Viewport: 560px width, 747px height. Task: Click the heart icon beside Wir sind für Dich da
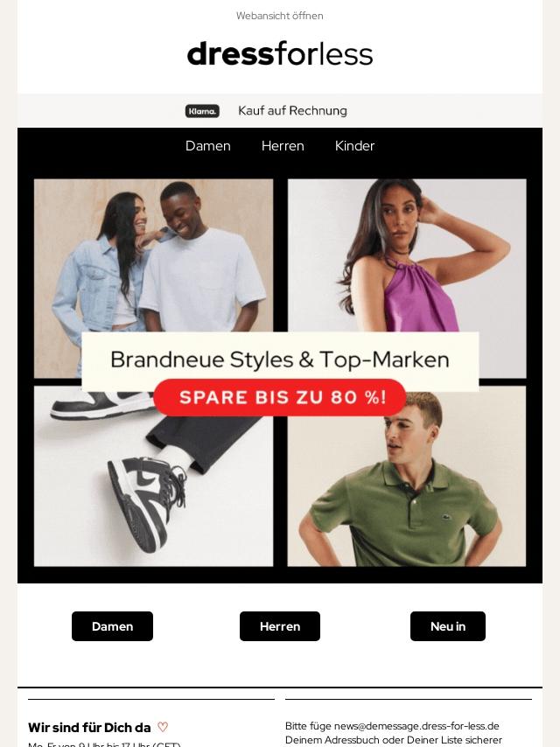pyautogui.click(x=163, y=727)
